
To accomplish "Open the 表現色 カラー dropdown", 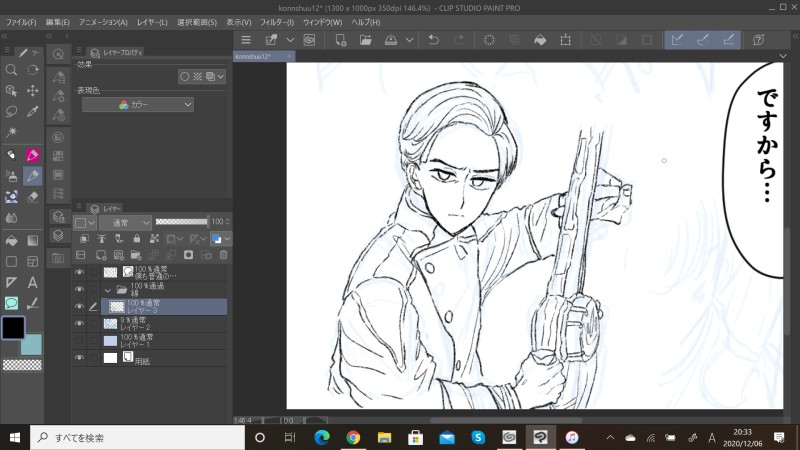I will (138, 104).
